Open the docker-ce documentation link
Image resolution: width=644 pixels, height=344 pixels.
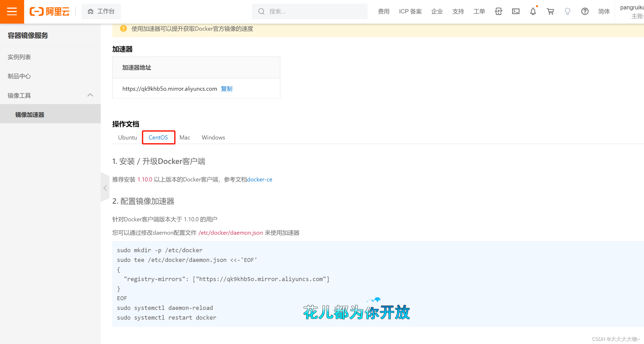260,180
